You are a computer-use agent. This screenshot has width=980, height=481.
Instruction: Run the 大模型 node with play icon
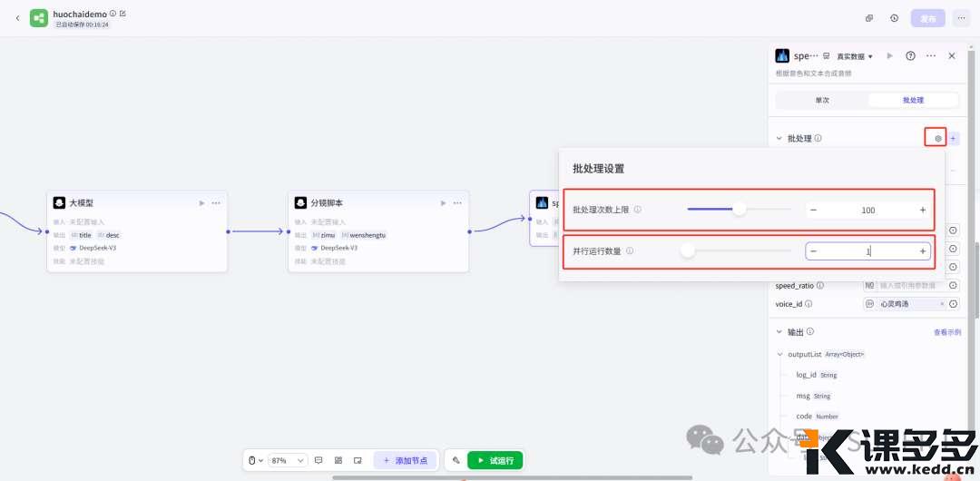pos(201,203)
